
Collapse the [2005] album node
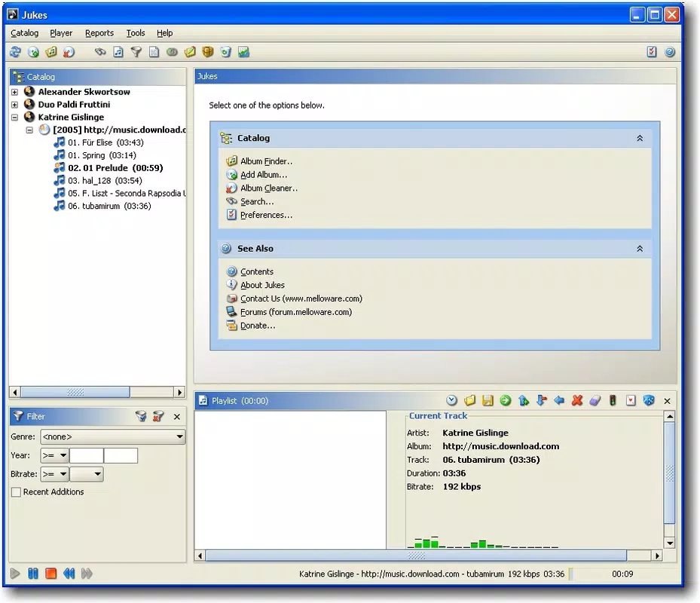click(29, 130)
